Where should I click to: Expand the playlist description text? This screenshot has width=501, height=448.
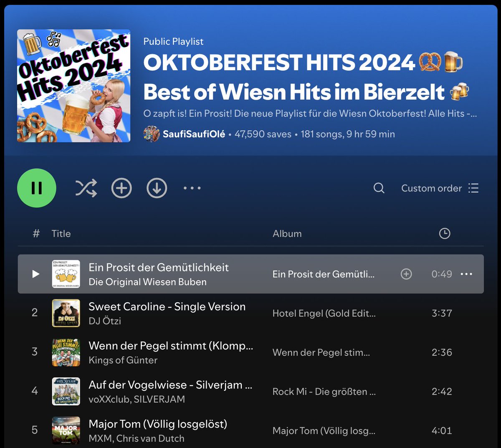tap(310, 114)
